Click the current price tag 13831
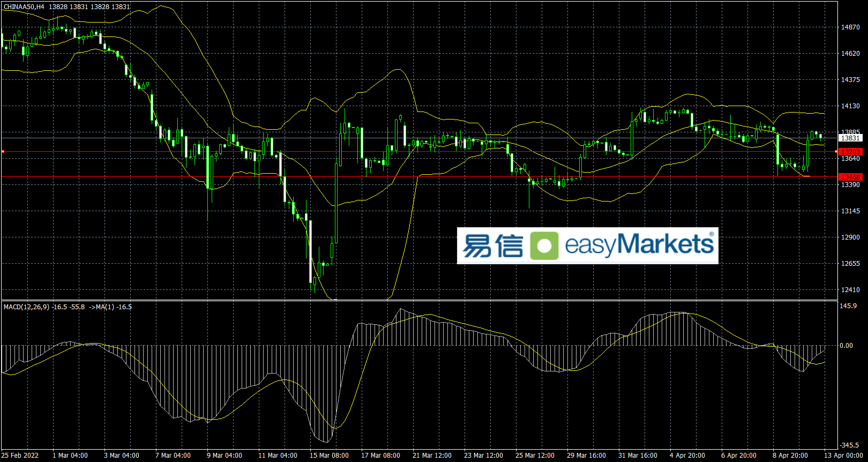Viewport: 868px width, 462px height. 850,138
